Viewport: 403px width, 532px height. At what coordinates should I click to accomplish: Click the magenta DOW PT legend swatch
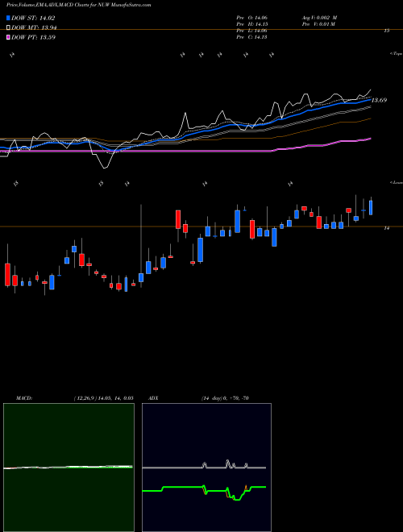click(8, 37)
